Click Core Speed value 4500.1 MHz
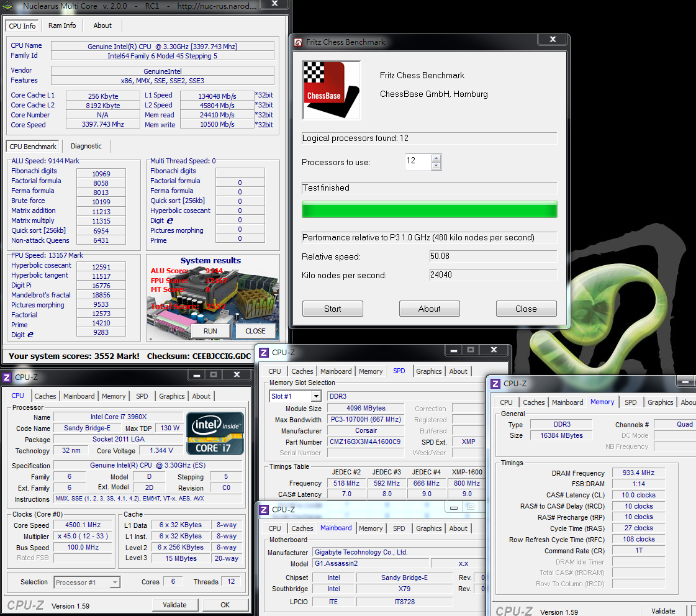Viewport: 696px width, 616px height. pyautogui.click(x=83, y=525)
